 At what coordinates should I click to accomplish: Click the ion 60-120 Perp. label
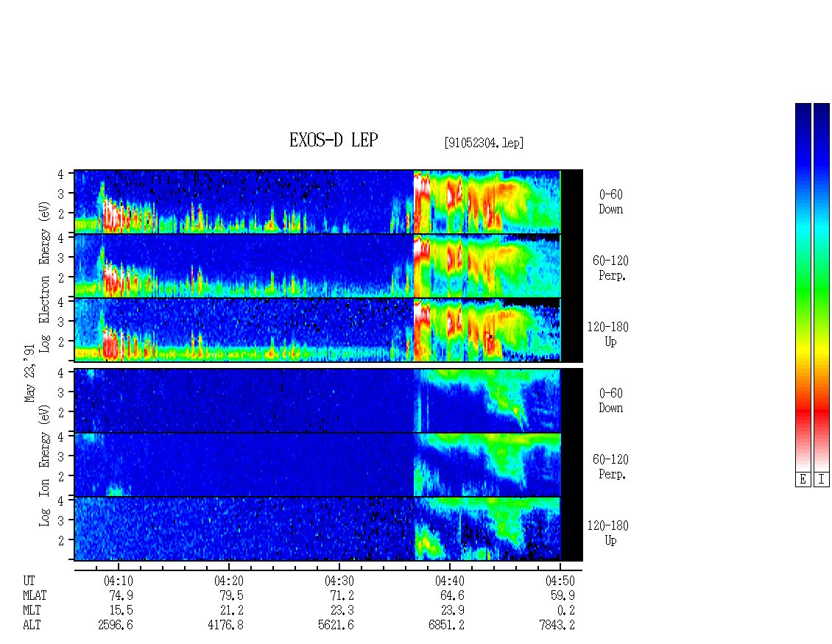(x=610, y=467)
